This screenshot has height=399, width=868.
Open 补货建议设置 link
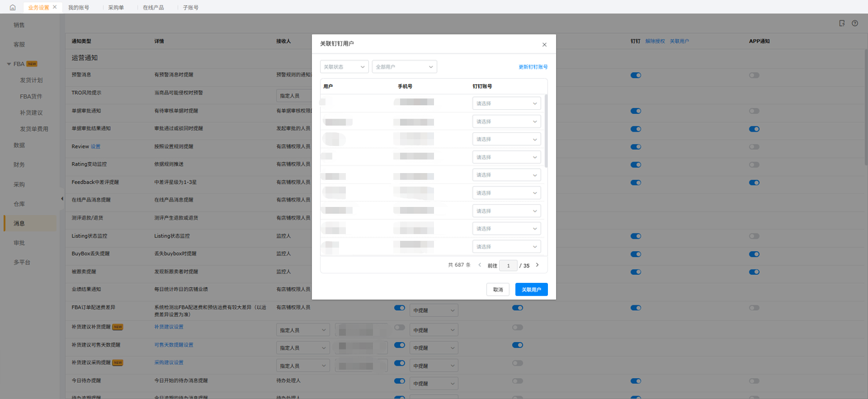[x=169, y=327]
